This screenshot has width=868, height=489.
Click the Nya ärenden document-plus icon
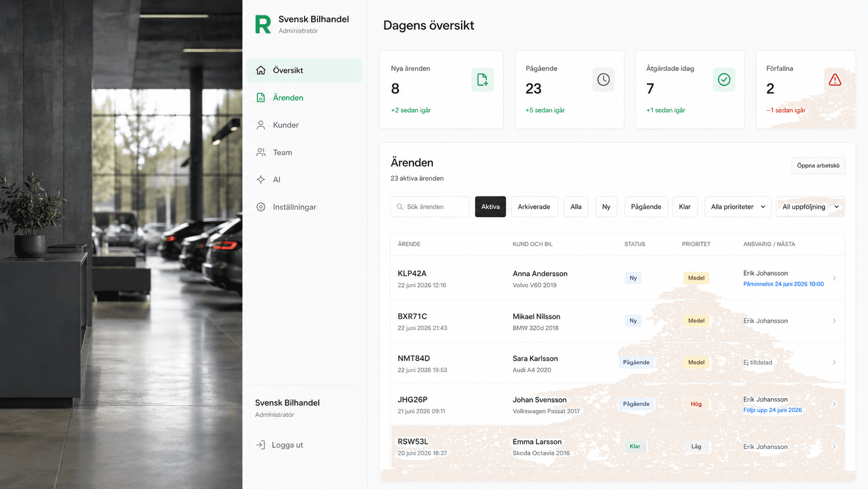tap(482, 80)
